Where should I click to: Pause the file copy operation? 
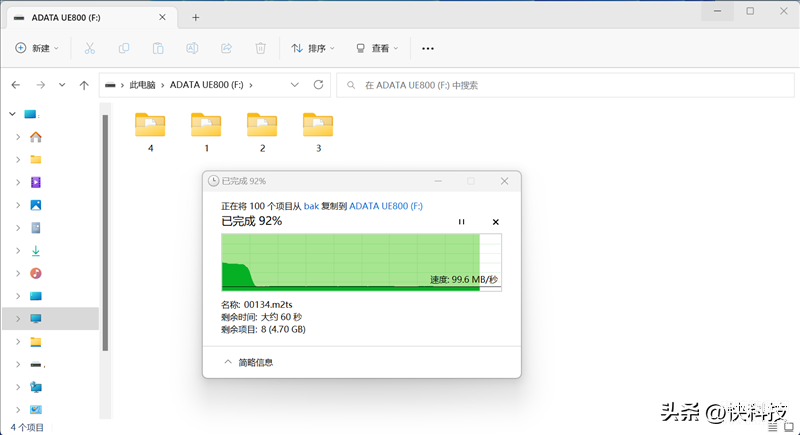[461, 222]
